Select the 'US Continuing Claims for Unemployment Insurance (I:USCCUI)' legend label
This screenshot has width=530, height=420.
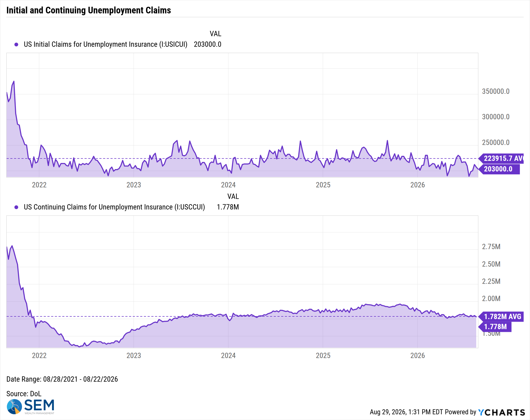pyautogui.click(x=114, y=207)
